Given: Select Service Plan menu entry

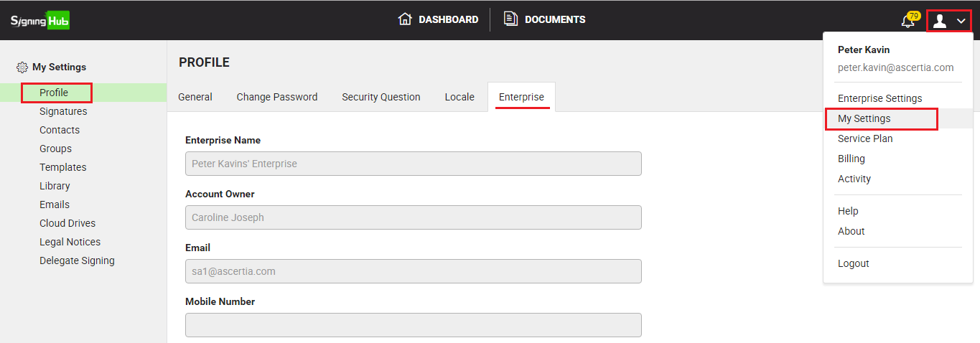Looking at the screenshot, I should point(865,138).
